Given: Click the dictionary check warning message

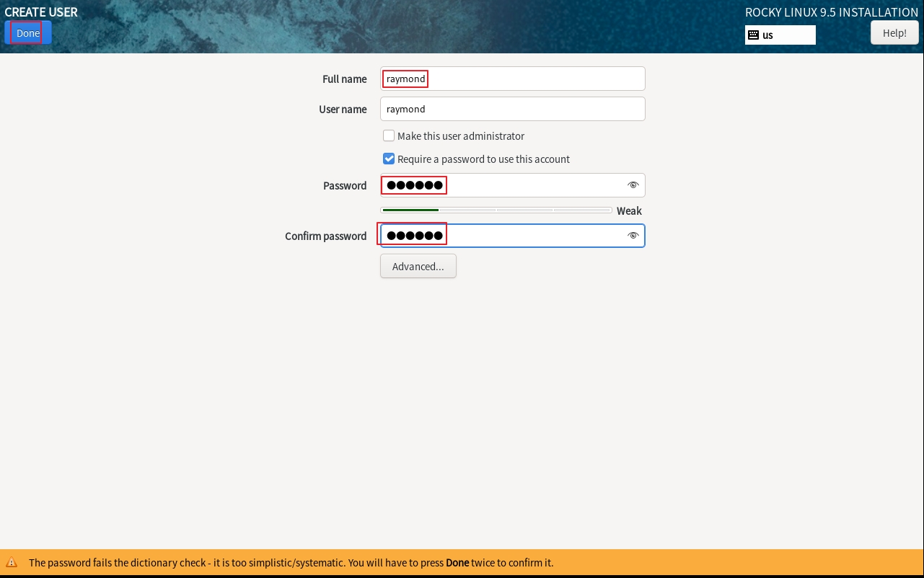Looking at the screenshot, I should (291, 563).
